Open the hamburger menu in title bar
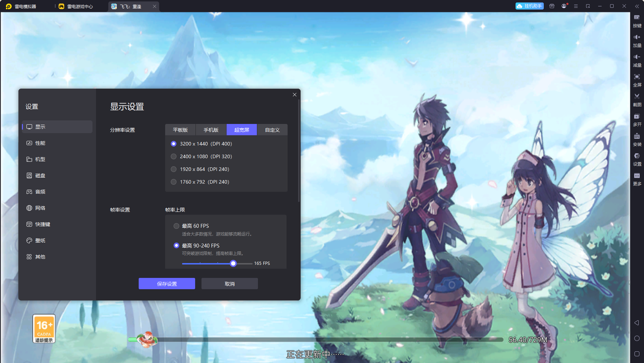This screenshot has height=363, width=644. click(x=576, y=6)
